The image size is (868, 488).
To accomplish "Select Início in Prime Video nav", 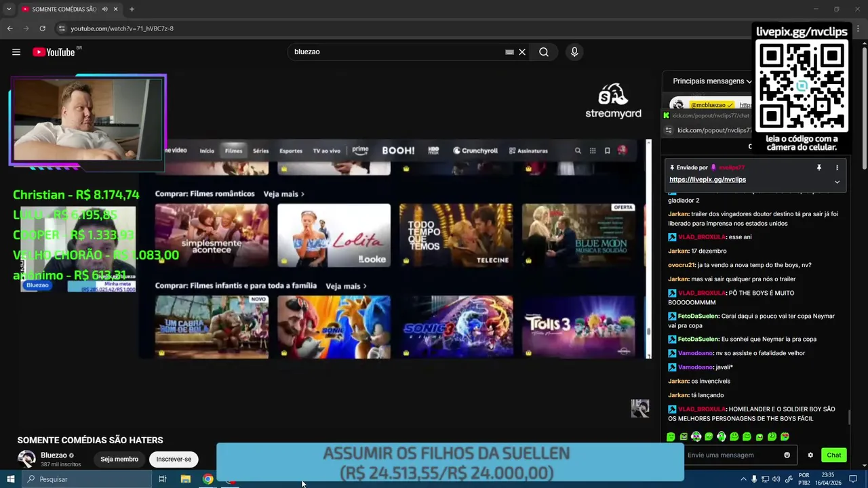I will point(207,150).
